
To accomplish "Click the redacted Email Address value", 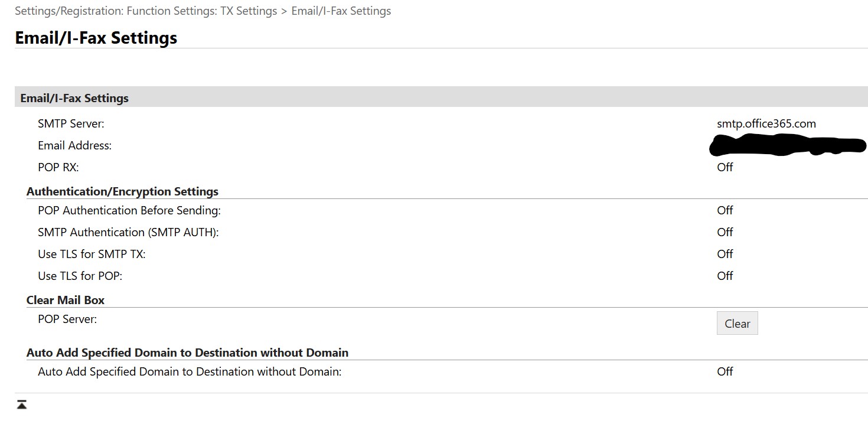I will 787,145.
